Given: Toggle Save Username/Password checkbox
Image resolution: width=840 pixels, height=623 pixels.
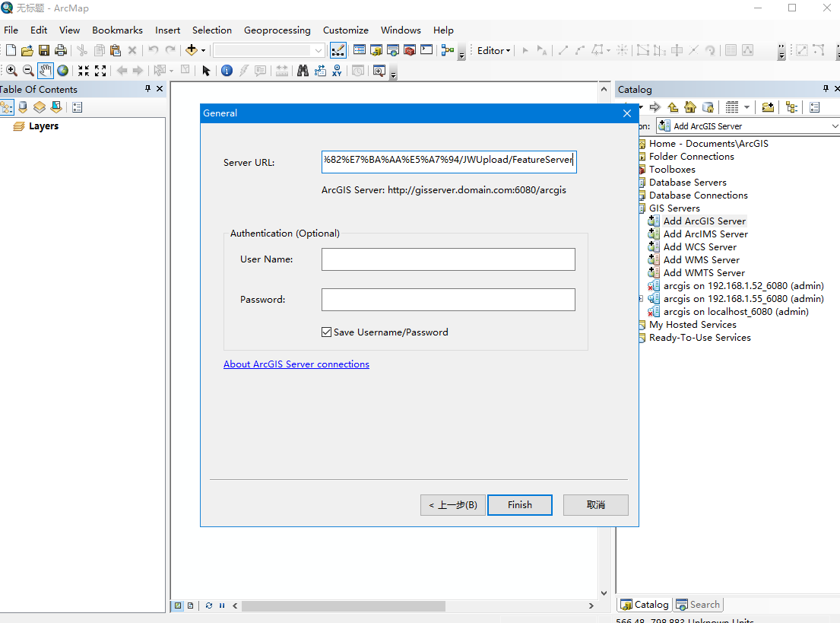Looking at the screenshot, I should click(326, 332).
